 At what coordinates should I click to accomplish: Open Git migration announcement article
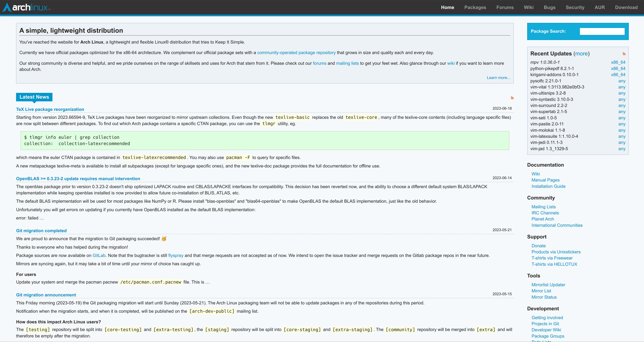coord(46,295)
